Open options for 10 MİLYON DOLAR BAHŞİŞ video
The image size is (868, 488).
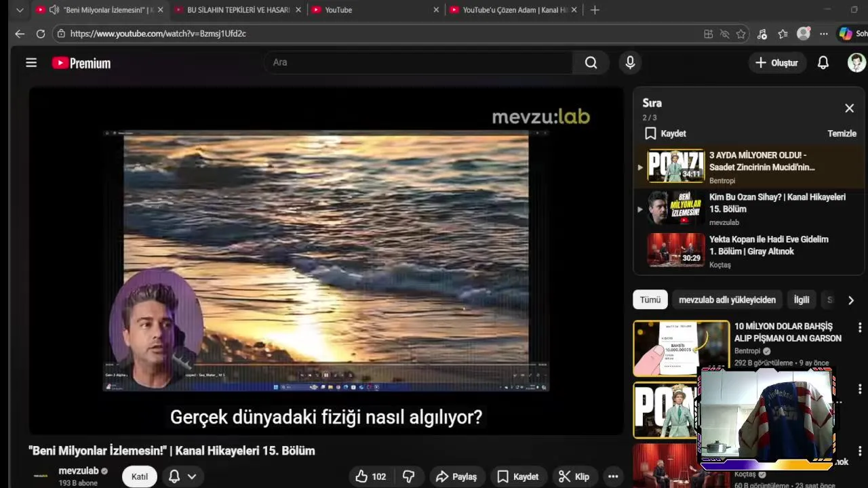pos(860,328)
